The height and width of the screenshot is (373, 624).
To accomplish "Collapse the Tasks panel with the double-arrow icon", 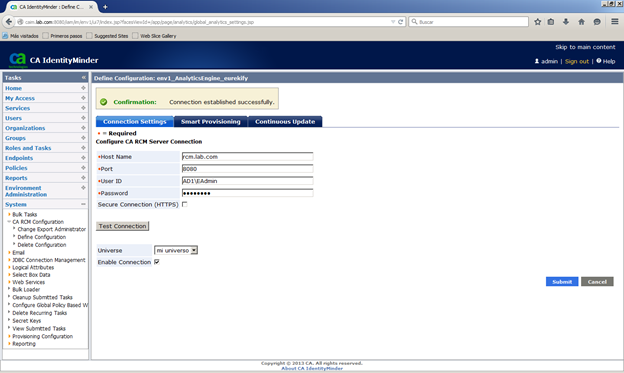I will 84,78.
